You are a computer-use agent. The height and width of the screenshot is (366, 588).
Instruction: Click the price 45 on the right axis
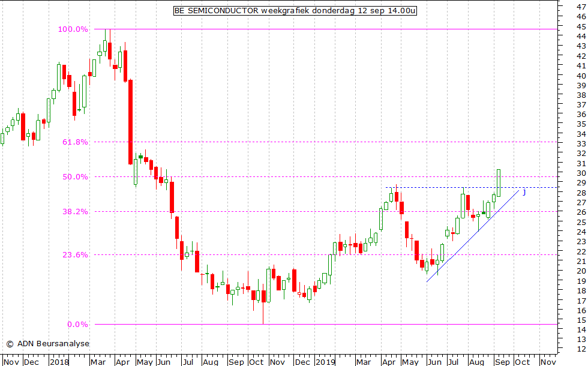pos(581,27)
